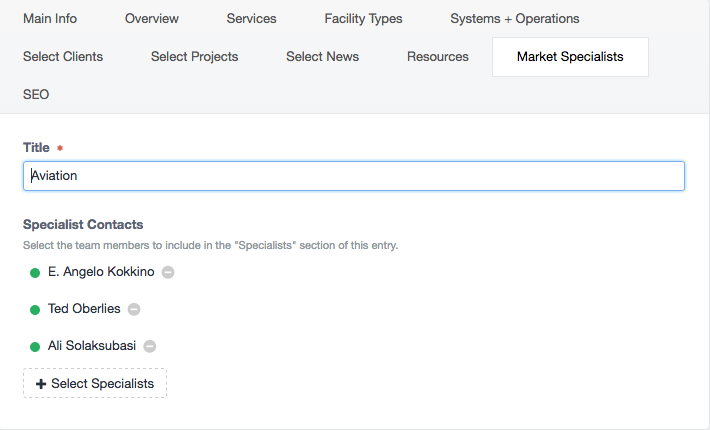This screenshot has height=430, width=710.
Task: Click the Select Specialists button
Action: (95, 383)
